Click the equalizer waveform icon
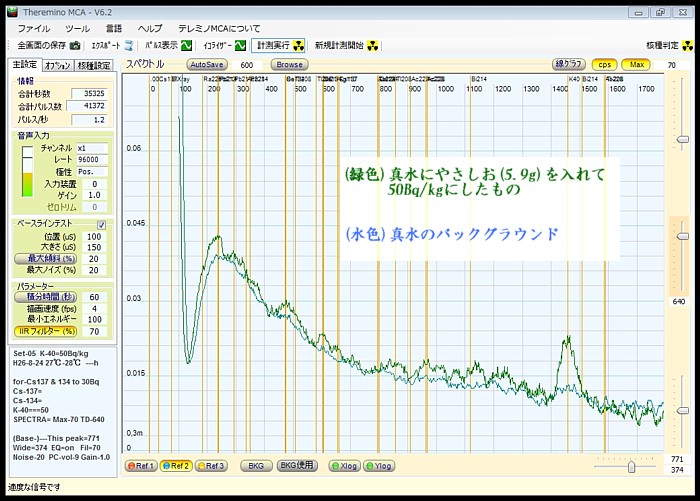This screenshot has width=700, height=501. (240, 46)
